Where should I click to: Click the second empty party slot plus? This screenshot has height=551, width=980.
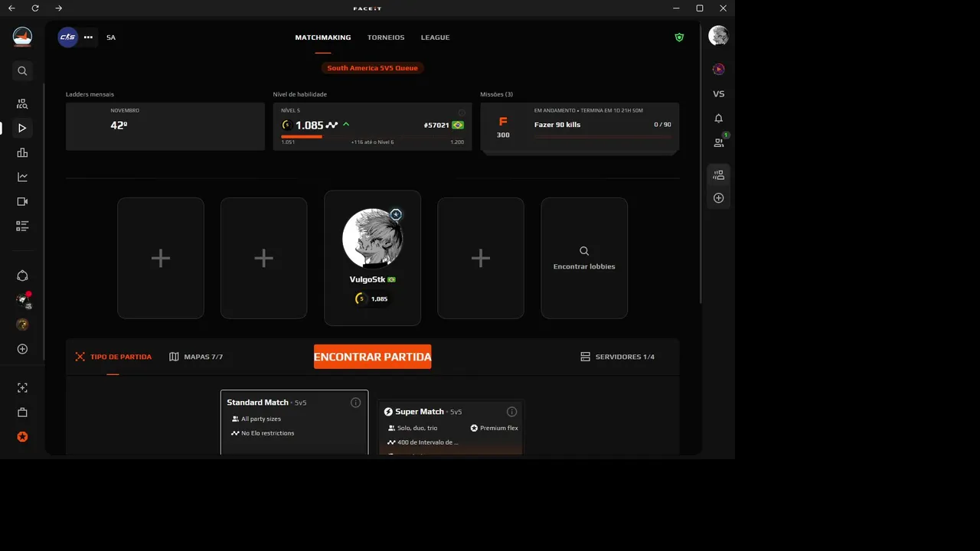coord(264,258)
